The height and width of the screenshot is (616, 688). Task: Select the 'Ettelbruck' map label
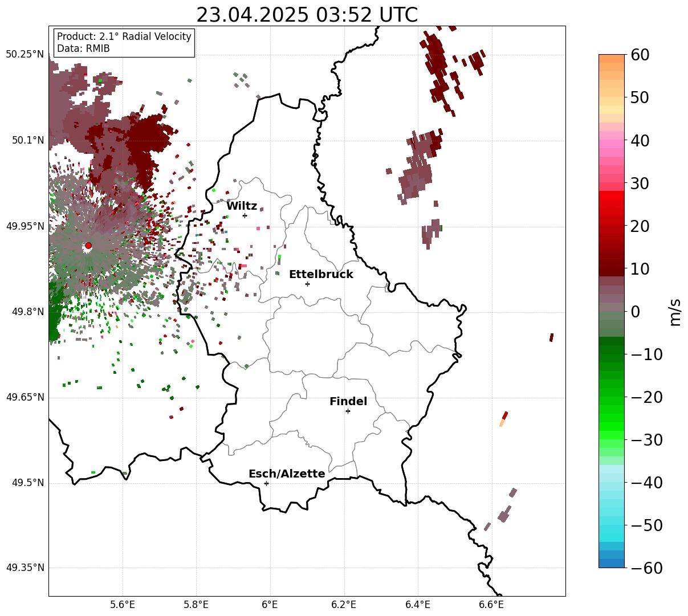pyautogui.click(x=321, y=275)
